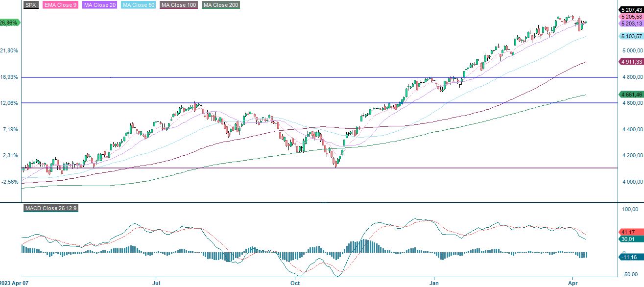Viewport: 644px width, 287px height.
Task: Select the MA Close 20 legend tag
Action: tap(99, 5)
